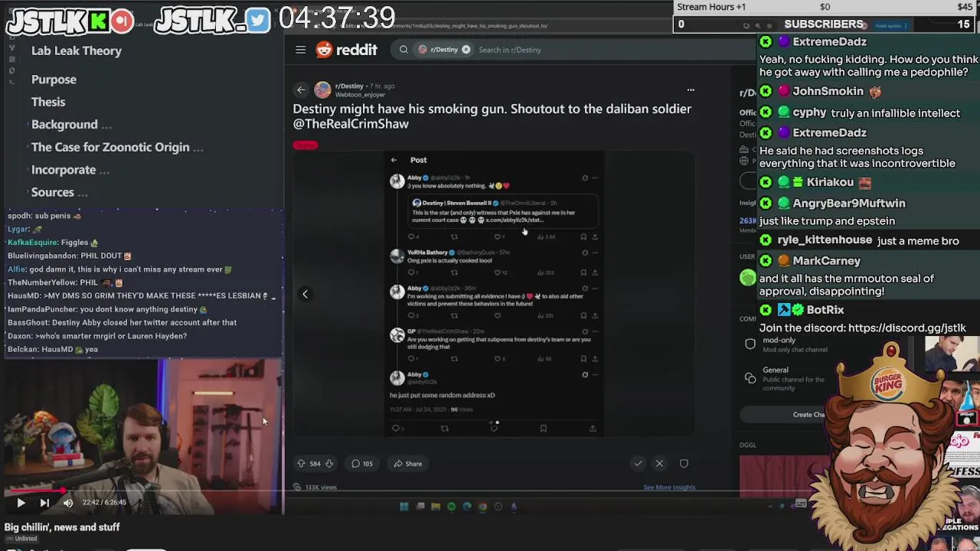Approve the post with the checkmark icon

(638, 463)
